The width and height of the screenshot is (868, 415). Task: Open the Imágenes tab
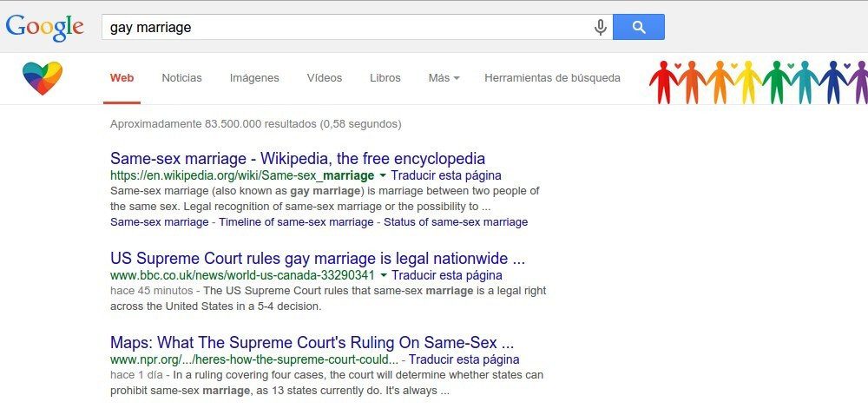pos(254,78)
